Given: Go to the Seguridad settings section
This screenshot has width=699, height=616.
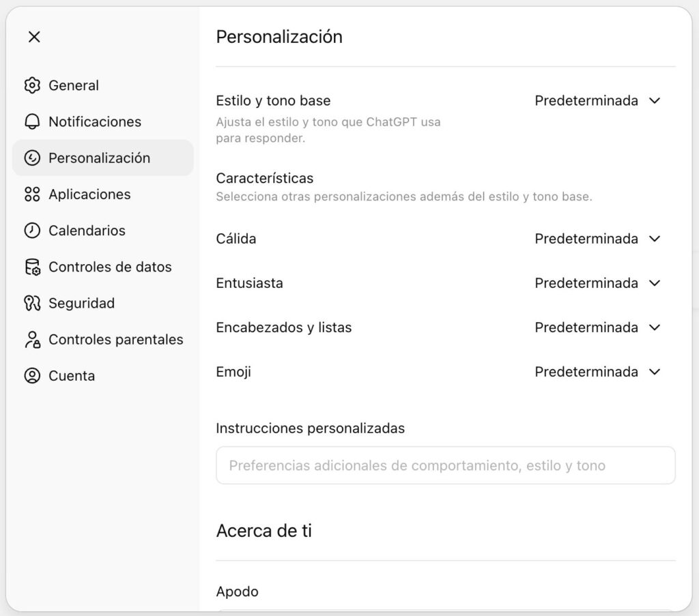Looking at the screenshot, I should pos(81,303).
